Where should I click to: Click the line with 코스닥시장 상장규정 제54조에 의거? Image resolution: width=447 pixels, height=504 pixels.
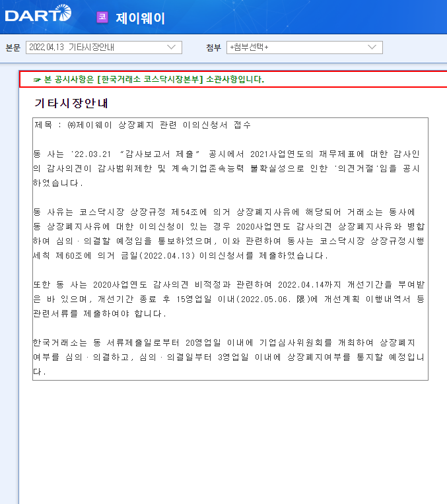coord(224,212)
